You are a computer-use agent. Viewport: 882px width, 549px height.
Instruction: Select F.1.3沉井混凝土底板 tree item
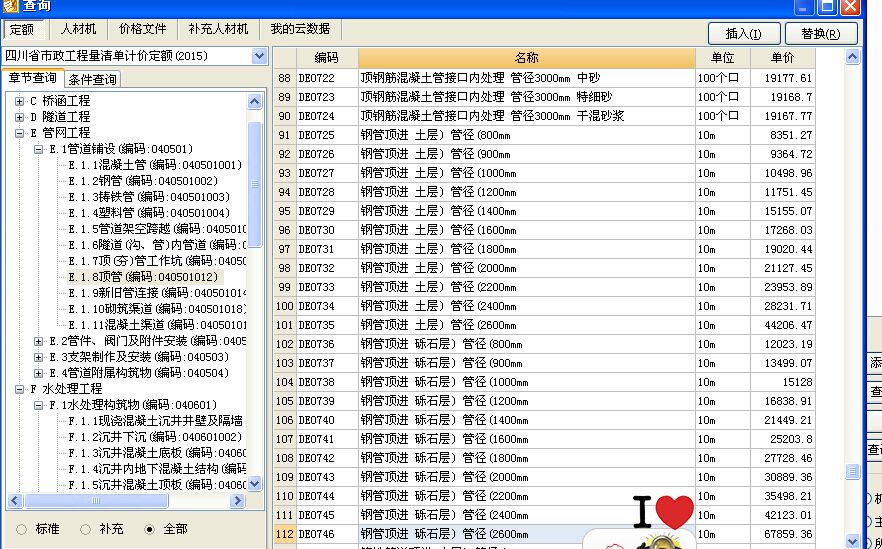[x=157, y=453]
